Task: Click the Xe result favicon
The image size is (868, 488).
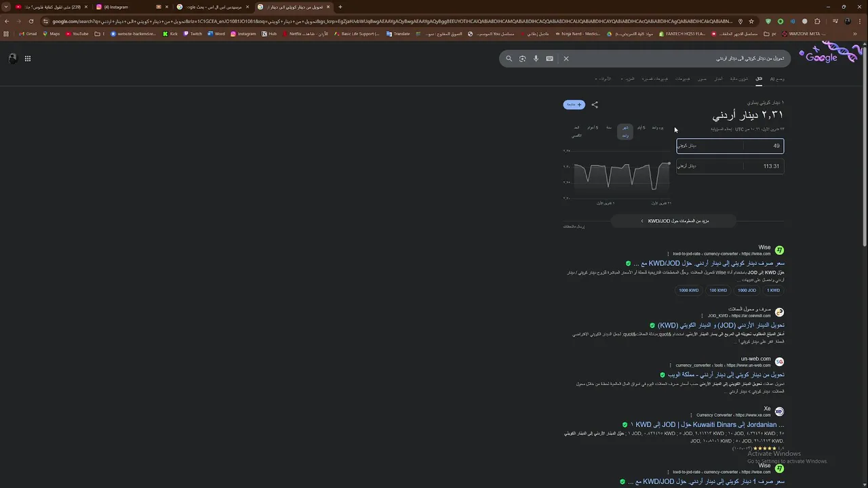Action: click(x=779, y=412)
